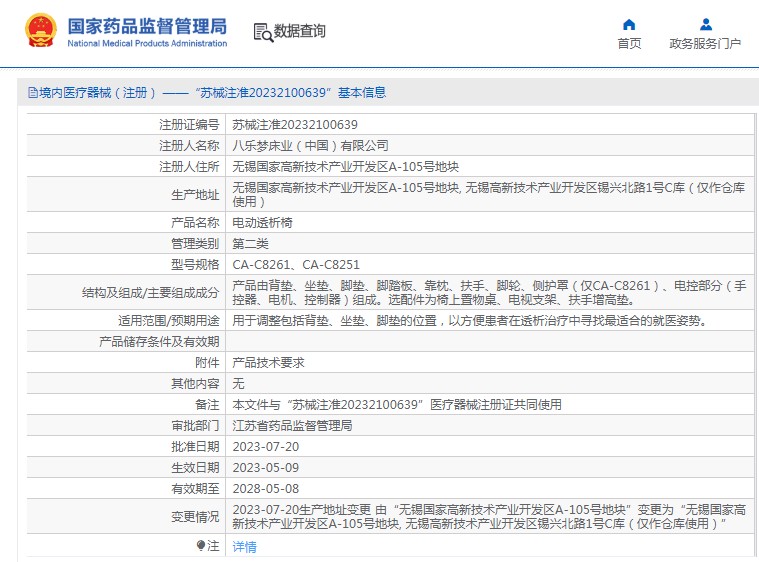Image resolution: width=759 pixels, height=562 pixels.
Task: Open the 数据查询 label
Action: pyautogui.click(x=299, y=31)
